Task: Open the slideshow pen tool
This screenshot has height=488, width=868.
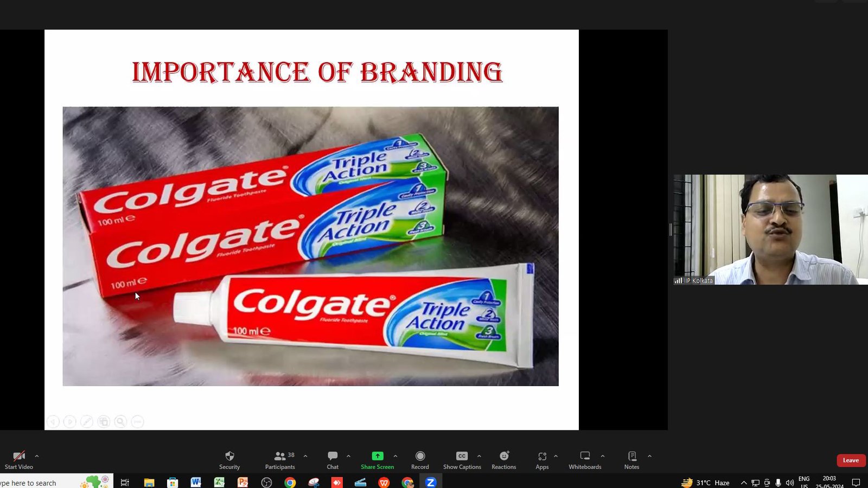Action: pos(87,421)
